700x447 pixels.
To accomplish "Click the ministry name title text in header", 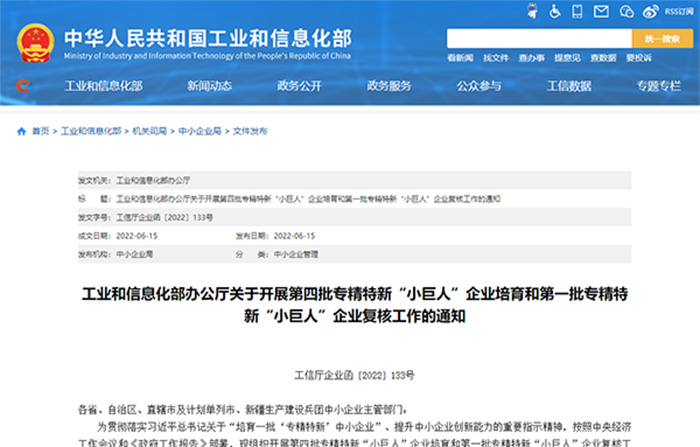I will 208,38.
